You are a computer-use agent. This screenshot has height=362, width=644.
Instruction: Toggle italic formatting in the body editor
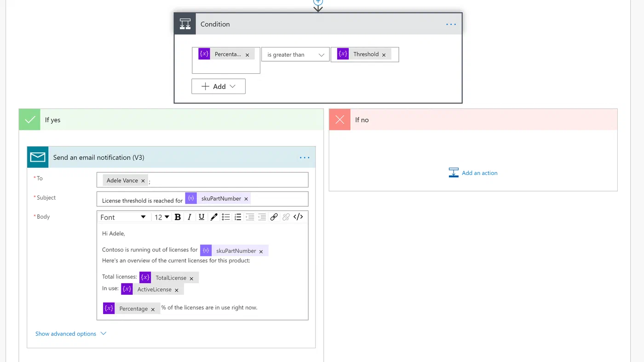coord(189,217)
